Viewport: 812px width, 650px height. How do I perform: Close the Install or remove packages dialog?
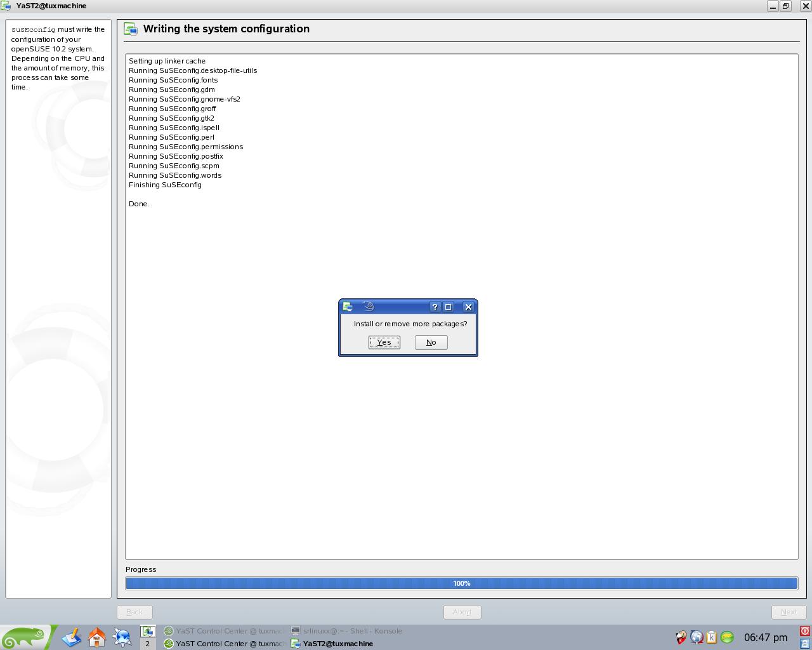tap(468, 307)
